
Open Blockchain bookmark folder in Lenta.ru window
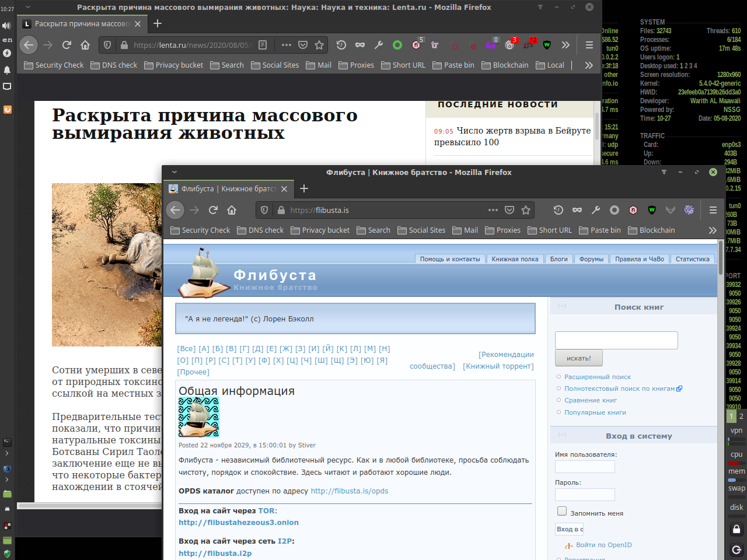coord(505,65)
